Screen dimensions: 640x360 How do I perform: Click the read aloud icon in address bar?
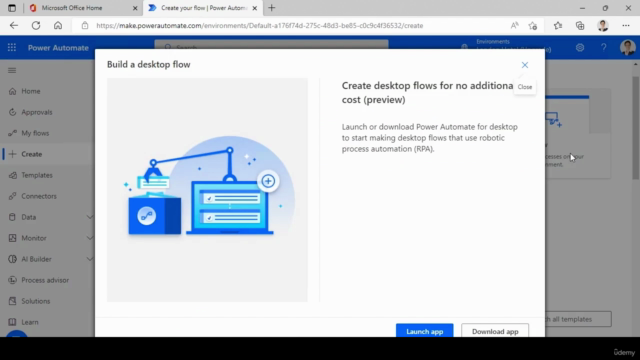point(514,25)
